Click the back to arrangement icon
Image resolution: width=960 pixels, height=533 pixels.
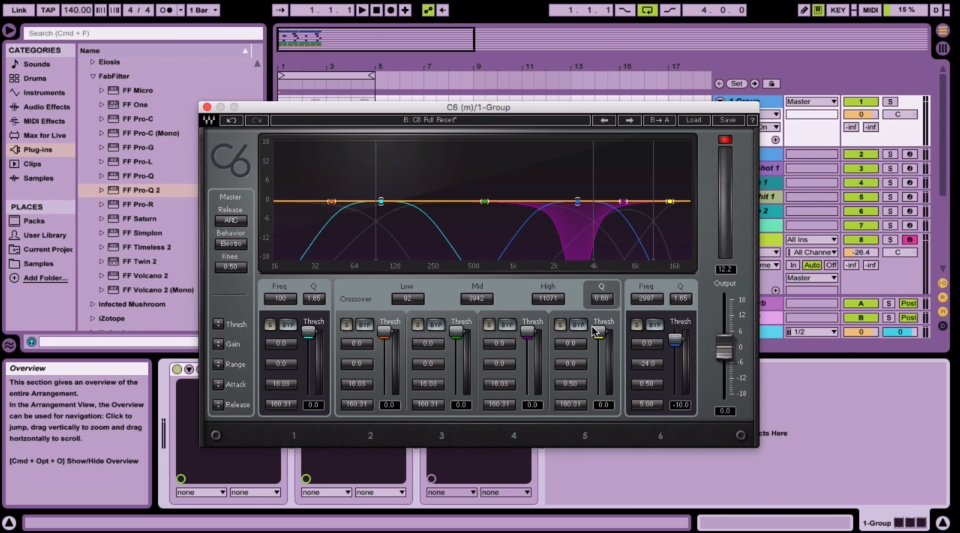coord(443,10)
